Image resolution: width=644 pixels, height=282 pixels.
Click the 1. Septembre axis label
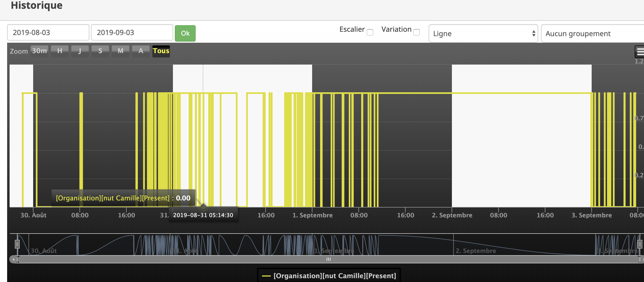312,215
